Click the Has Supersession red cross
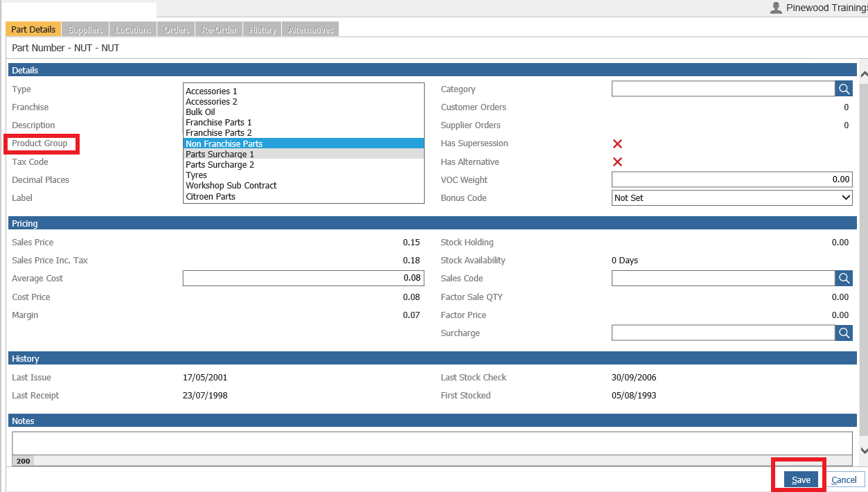The height and width of the screenshot is (492, 868). pyautogui.click(x=618, y=143)
